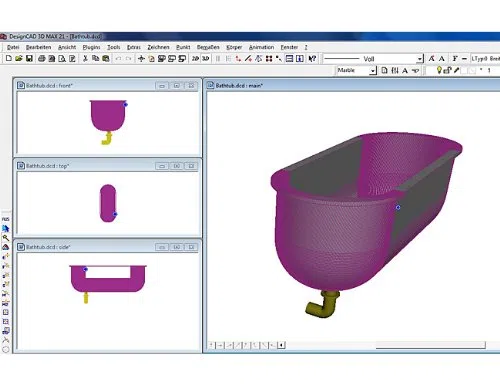Viewport: 500px width, 385px height.
Task: Maximize the Bathtub.dcd front view window
Action: 176,86
